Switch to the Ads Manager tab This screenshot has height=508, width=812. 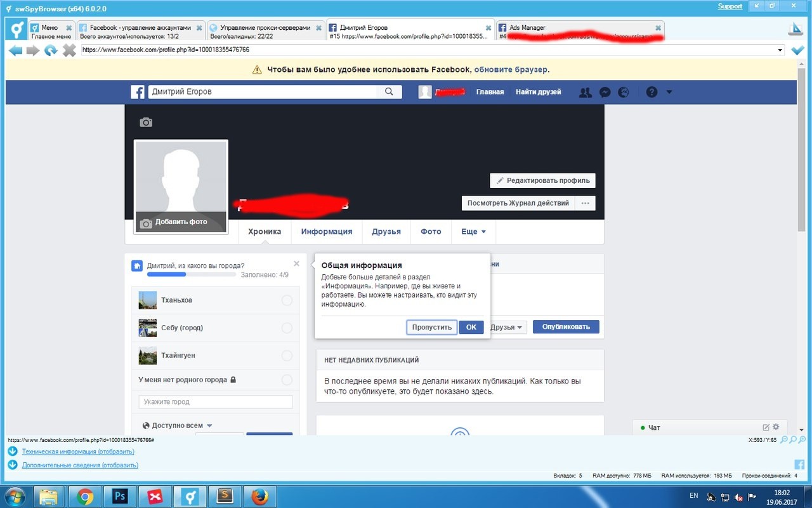[580, 31]
